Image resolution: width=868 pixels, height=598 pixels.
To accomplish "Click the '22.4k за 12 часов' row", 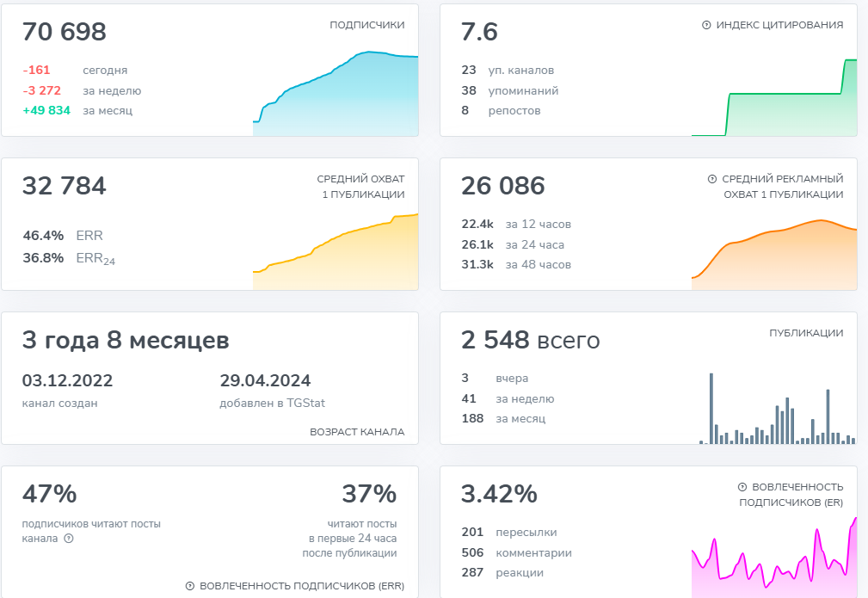I will click(x=516, y=225).
